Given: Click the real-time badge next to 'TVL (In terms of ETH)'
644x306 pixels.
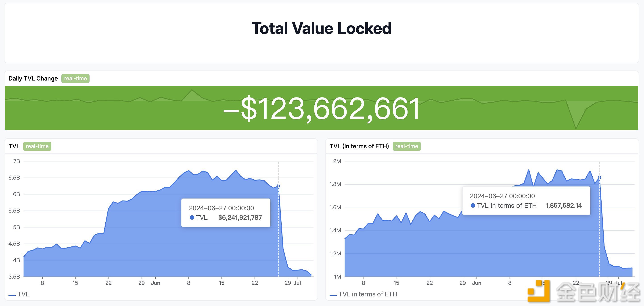Looking at the screenshot, I should pos(406,146).
